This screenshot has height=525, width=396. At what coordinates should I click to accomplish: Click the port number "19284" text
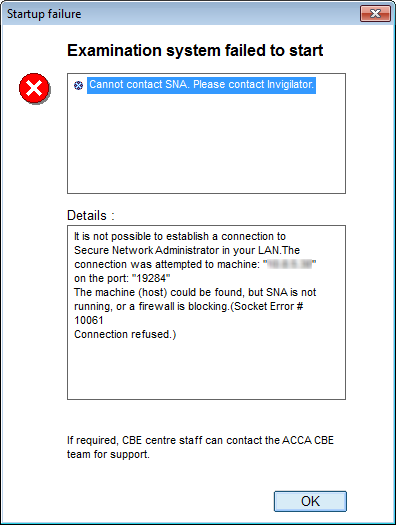coord(151,278)
